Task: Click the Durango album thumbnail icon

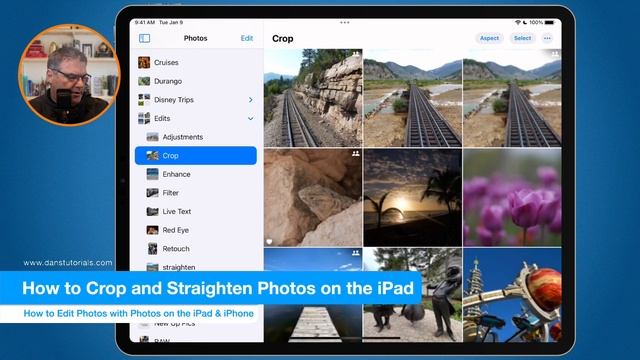Action: coord(144,81)
